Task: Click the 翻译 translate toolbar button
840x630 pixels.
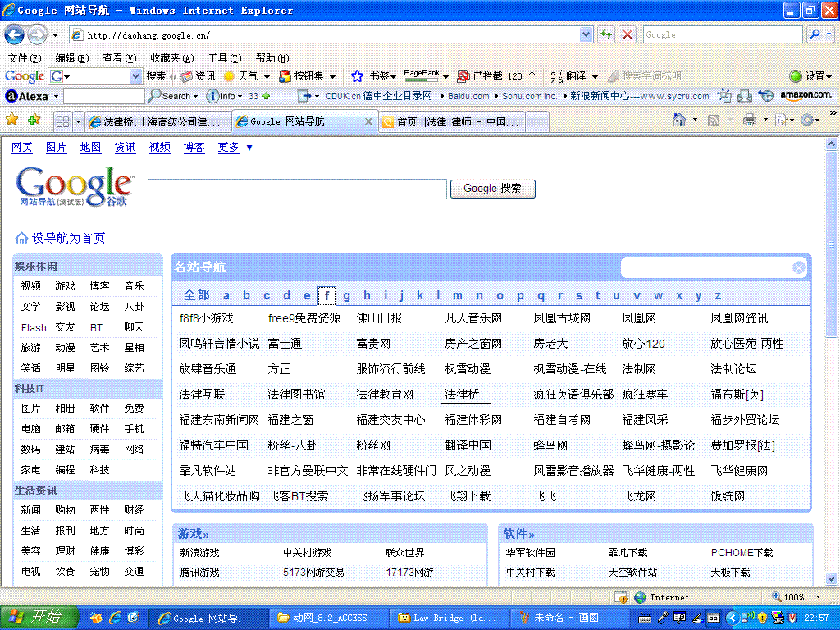Action: (569, 76)
